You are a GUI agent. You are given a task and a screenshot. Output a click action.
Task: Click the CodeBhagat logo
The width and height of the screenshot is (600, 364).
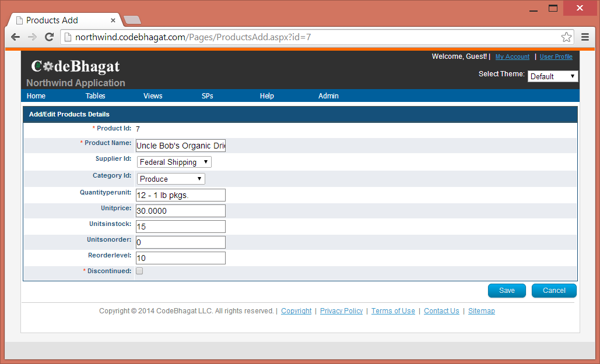click(x=75, y=66)
